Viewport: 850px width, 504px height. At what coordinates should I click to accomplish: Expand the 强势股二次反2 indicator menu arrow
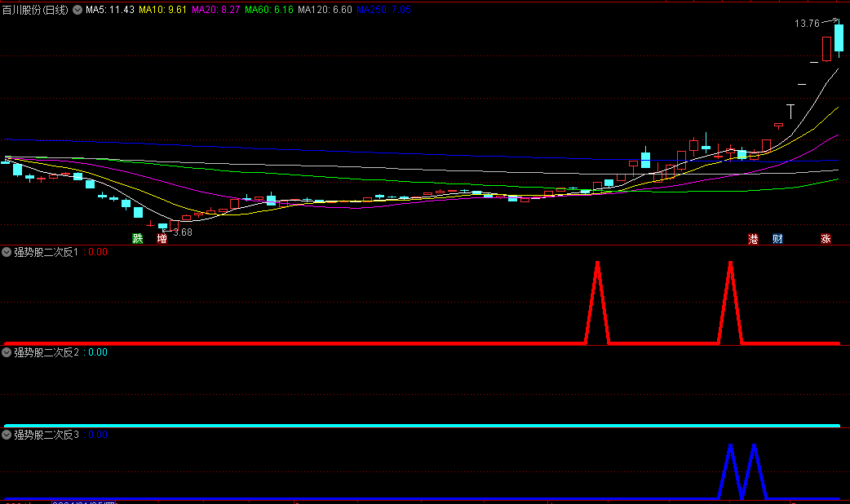(x=7, y=352)
